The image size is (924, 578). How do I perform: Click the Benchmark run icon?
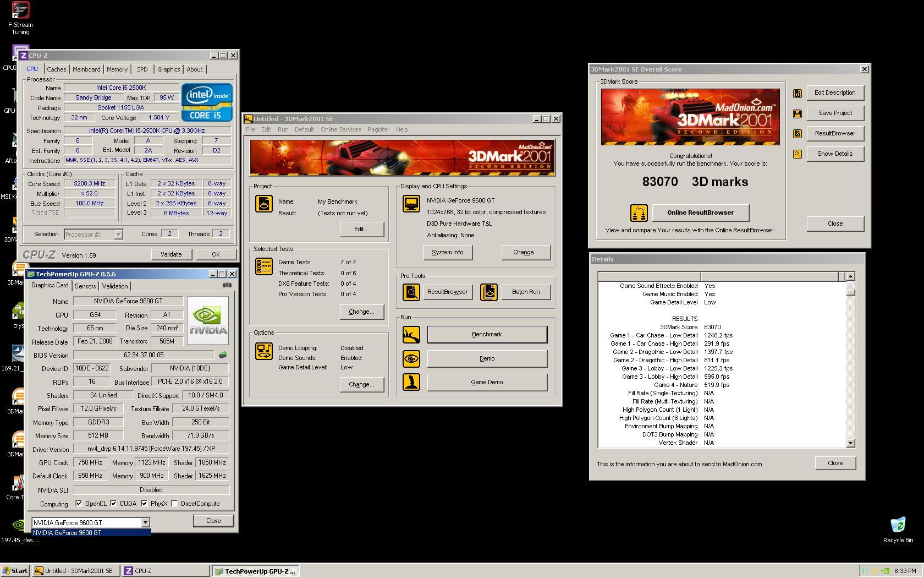pyautogui.click(x=411, y=335)
